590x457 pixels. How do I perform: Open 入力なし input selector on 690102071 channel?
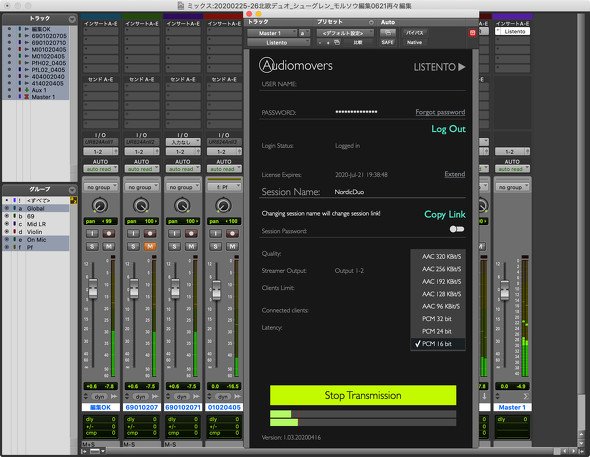(183, 142)
